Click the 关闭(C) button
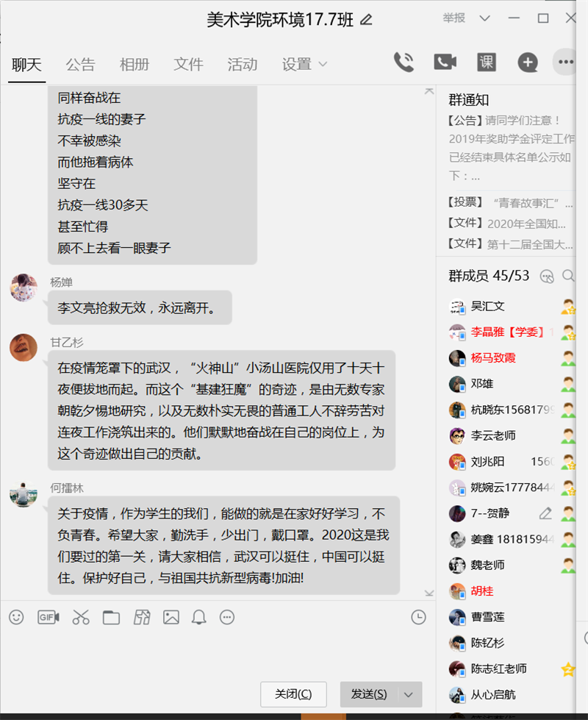Viewport: 588px width, 720px height. click(293, 694)
